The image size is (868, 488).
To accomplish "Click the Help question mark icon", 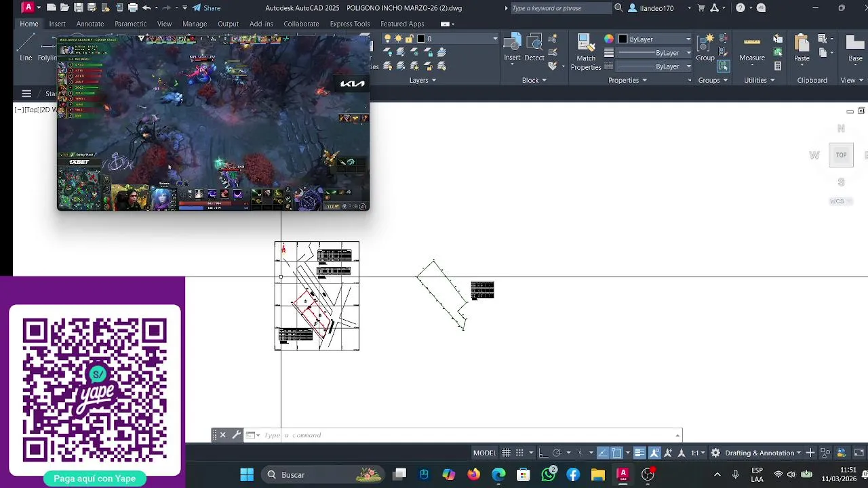I will coord(741,8).
